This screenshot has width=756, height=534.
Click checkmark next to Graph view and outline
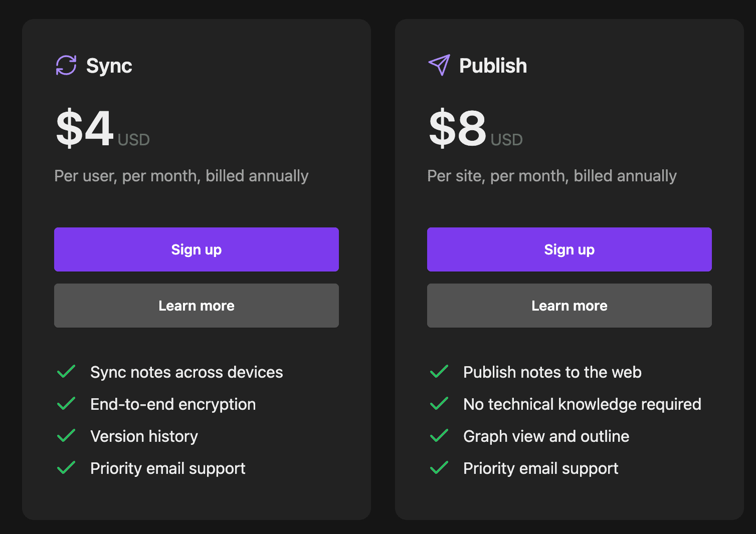tap(439, 436)
